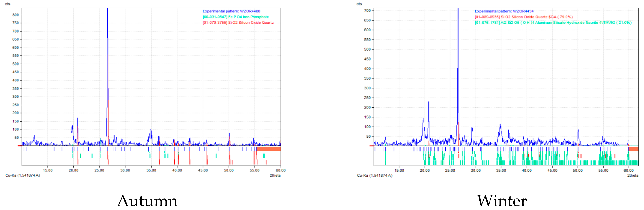Select the Autumn chart's Silicon Oxide Quartz legend entry

coord(238,23)
